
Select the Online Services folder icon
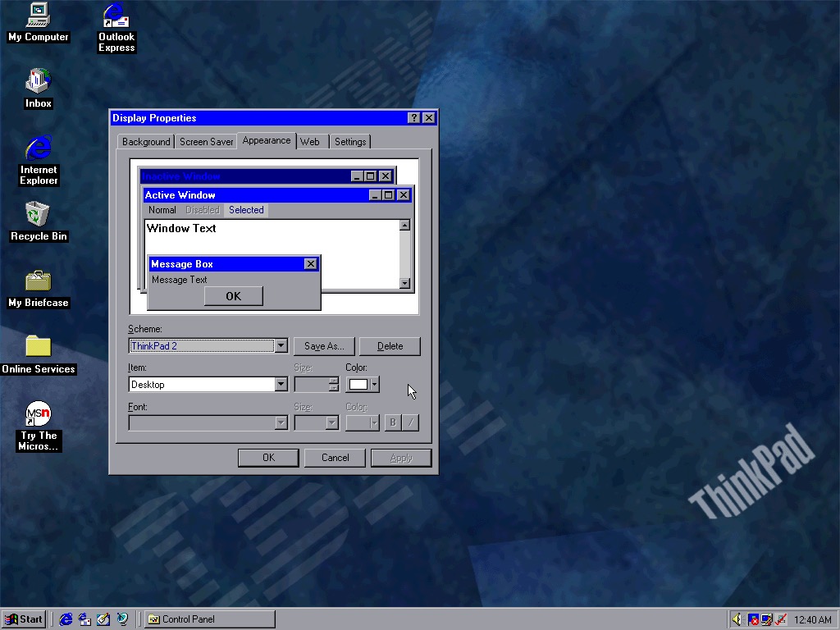pos(38,347)
